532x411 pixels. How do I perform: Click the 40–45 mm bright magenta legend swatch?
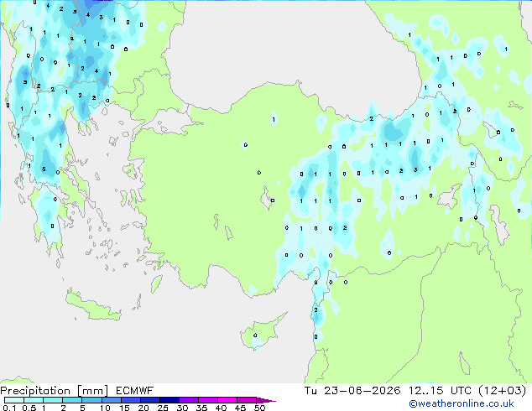tap(227, 400)
